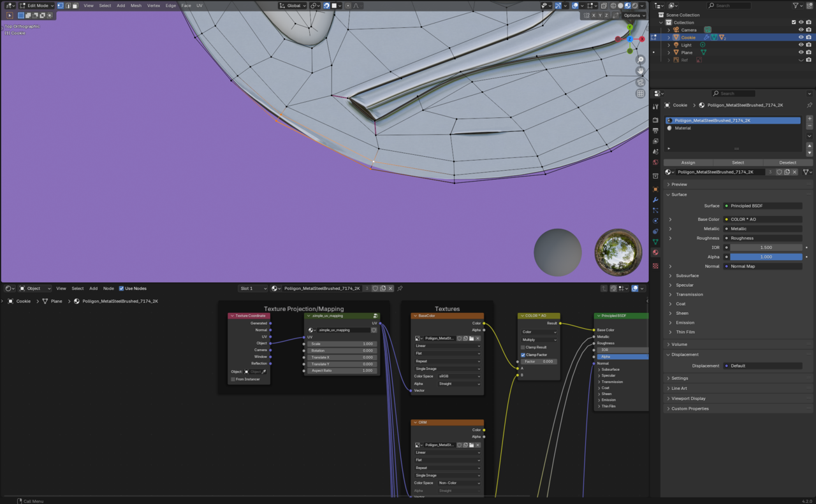The image size is (816, 504).
Task: Expand the Preview panel
Action: [x=679, y=184]
